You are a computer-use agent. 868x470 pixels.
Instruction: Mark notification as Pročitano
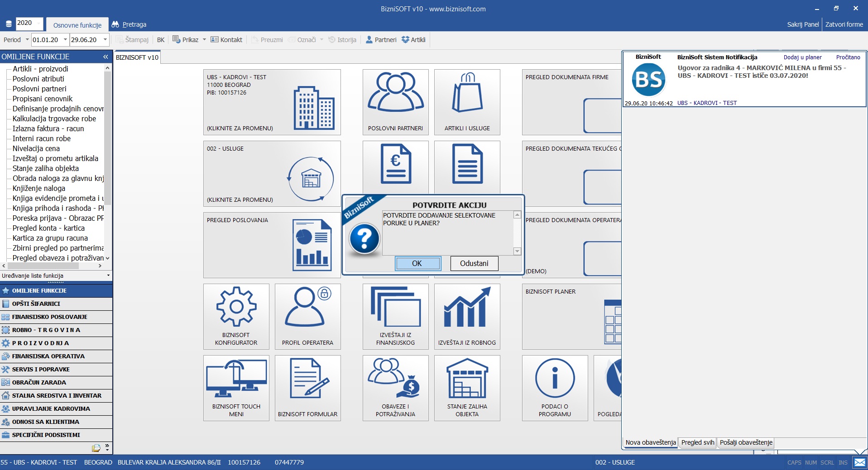pyautogui.click(x=848, y=57)
